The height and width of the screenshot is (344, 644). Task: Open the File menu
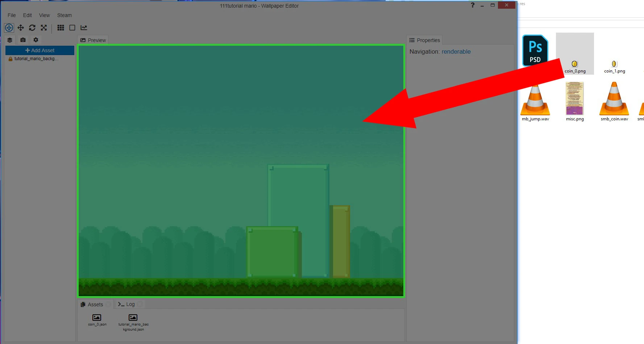(x=11, y=15)
